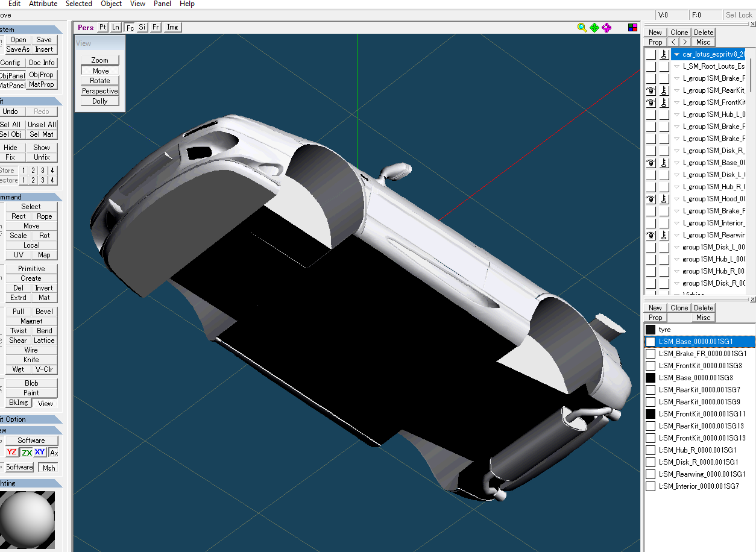The width and height of the screenshot is (756, 552).
Task: Toggle visibility of L_group1SM_Base object
Action: coord(650,163)
